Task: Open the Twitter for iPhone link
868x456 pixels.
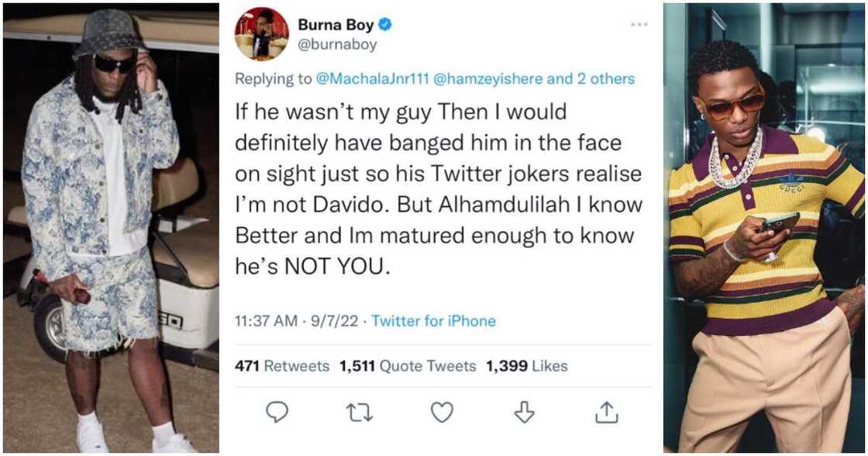Action: pyautogui.click(x=433, y=320)
